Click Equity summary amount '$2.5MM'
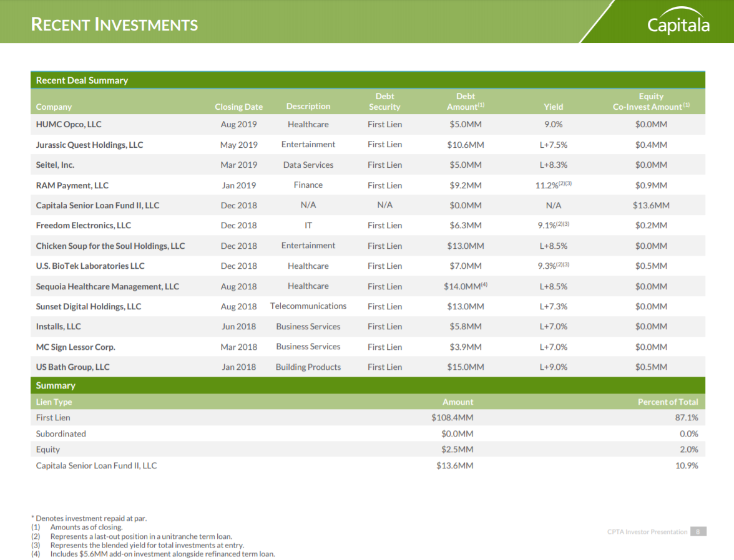734x560 pixels. click(457, 450)
